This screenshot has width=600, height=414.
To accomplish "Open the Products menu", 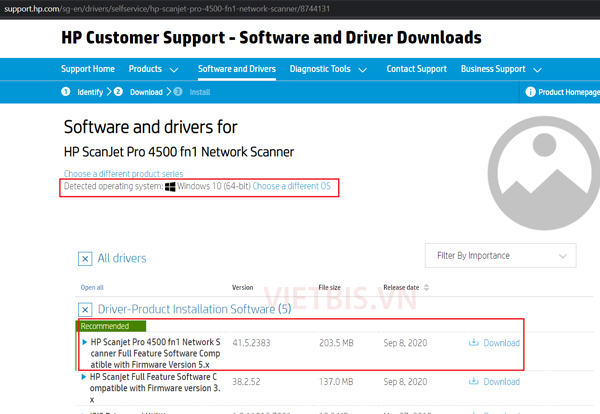I will tap(145, 69).
